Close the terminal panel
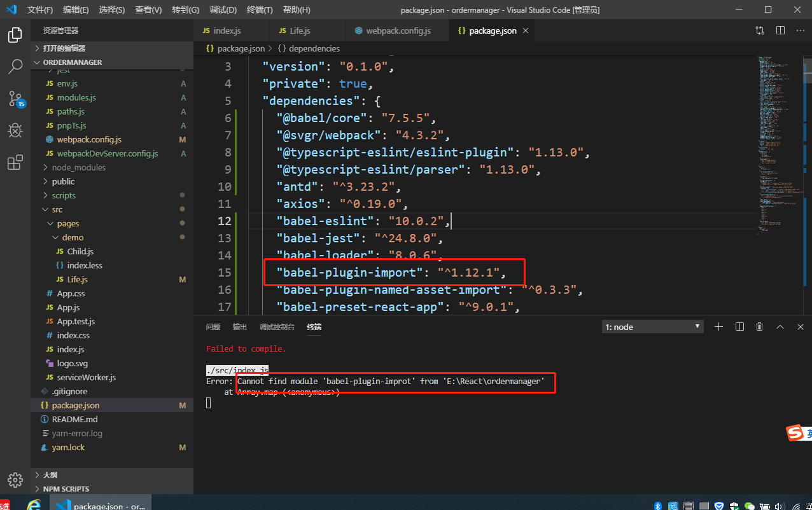Screen dimensions: 812x510 801,327
